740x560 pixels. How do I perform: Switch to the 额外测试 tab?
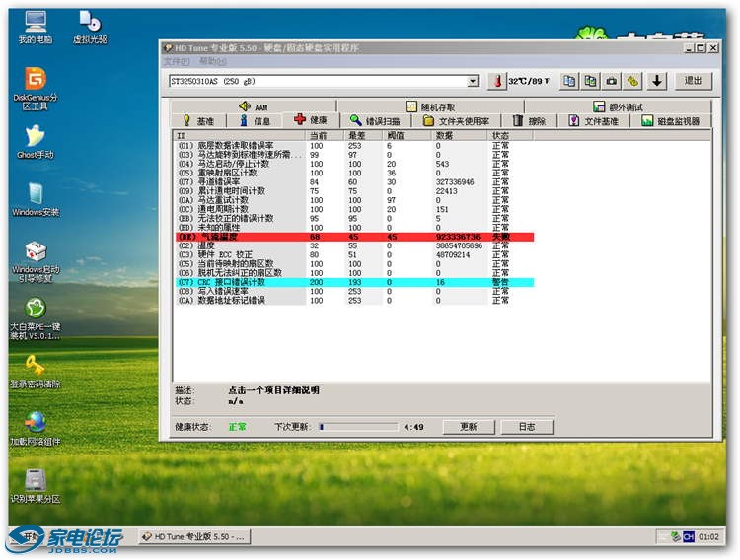coord(619,106)
